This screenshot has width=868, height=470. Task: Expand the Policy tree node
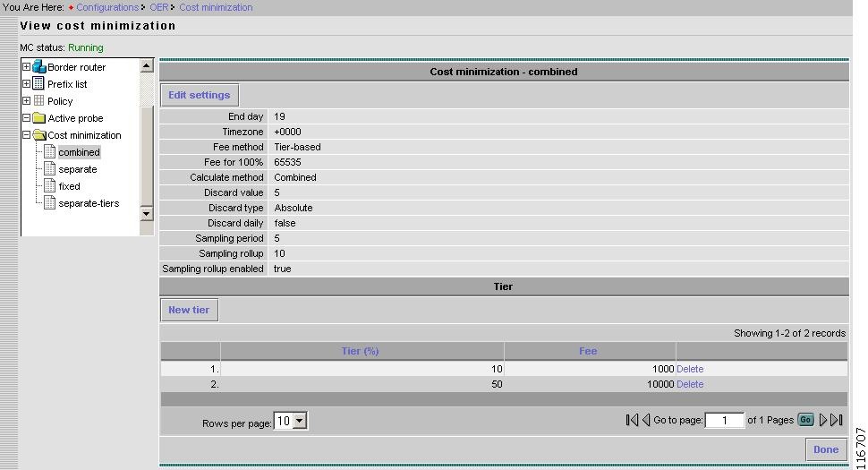coord(26,101)
